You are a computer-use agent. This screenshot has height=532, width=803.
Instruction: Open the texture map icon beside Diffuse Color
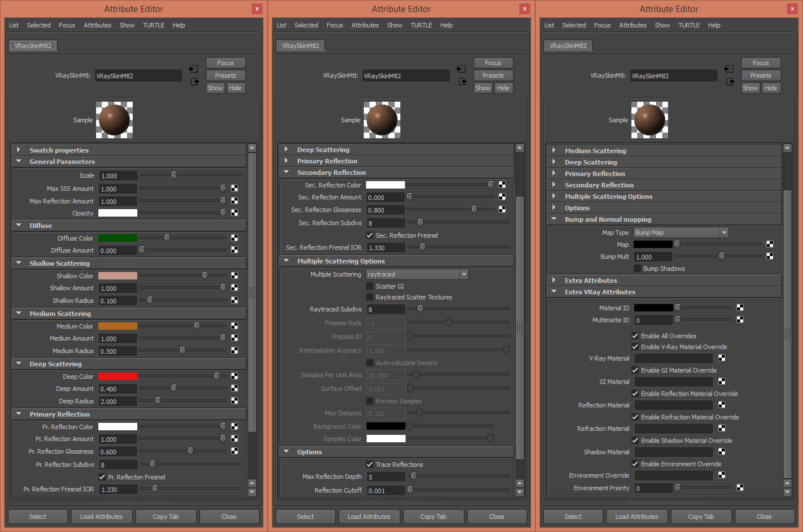(x=234, y=238)
